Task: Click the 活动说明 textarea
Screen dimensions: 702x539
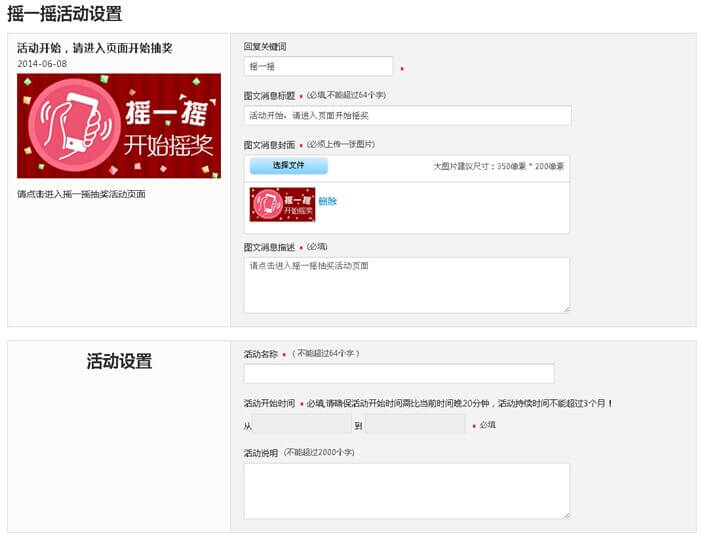Action: (x=407, y=491)
